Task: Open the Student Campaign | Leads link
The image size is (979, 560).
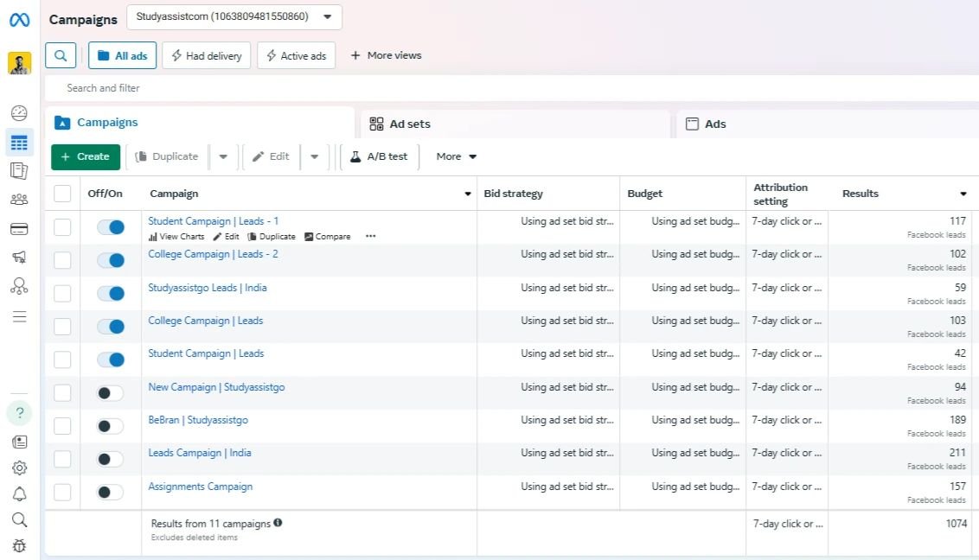Action: click(x=206, y=353)
